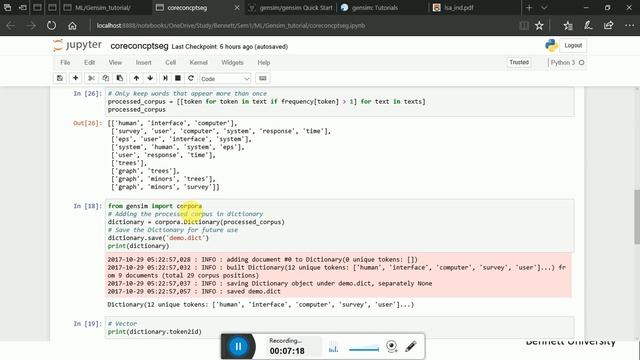
Task: Show the tab previews chevron
Action: click(x=544, y=8)
